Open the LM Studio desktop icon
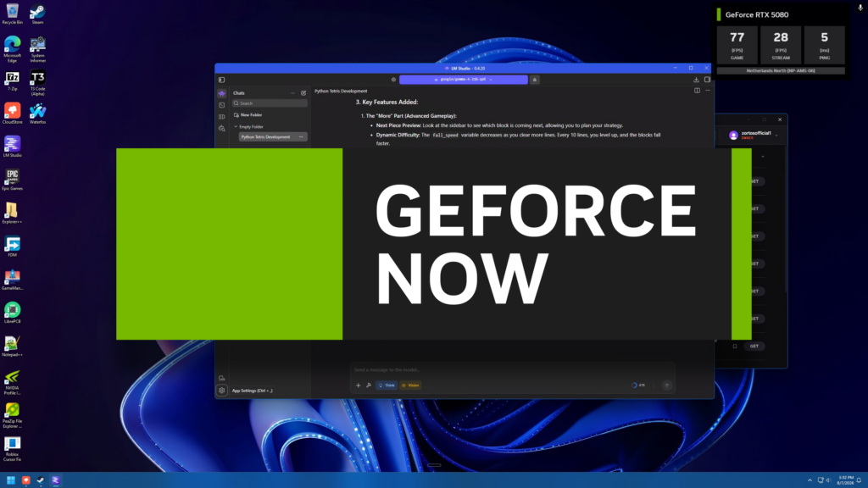This screenshot has height=488, width=868. [x=12, y=147]
